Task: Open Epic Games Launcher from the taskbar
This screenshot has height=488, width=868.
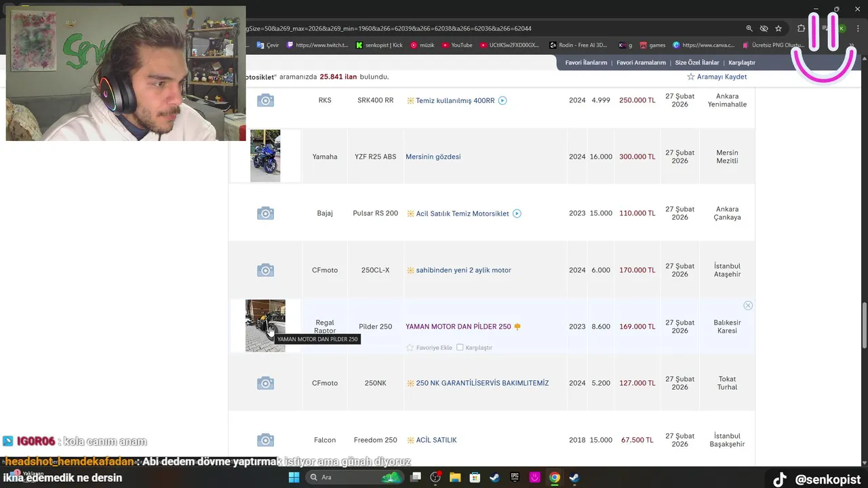Action: click(515, 477)
